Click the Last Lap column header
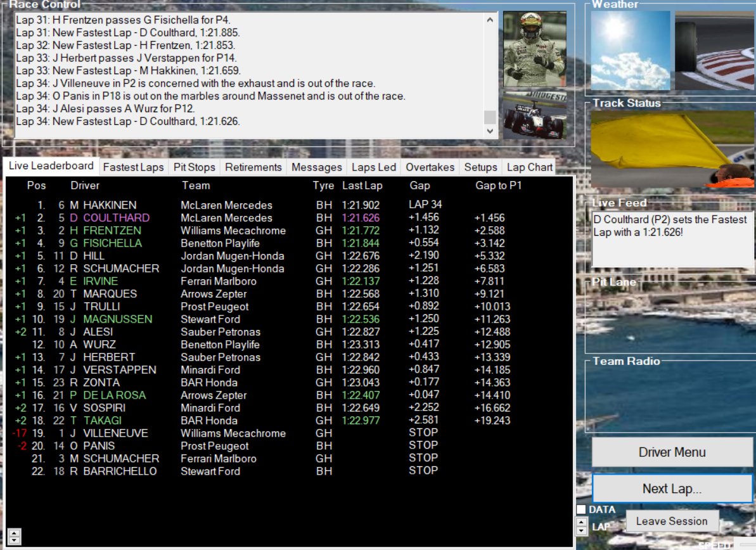Image resolution: width=756 pixels, height=550 pixels. (362, 186)
